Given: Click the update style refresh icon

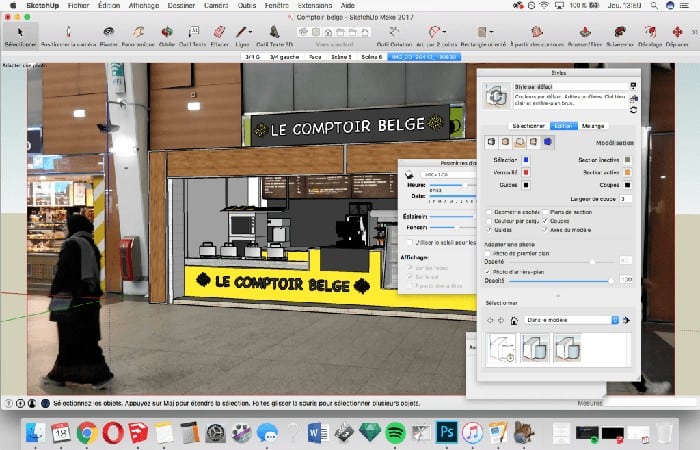Looking at the screenshot, I should pyautogui.click(x=633, y=110).
